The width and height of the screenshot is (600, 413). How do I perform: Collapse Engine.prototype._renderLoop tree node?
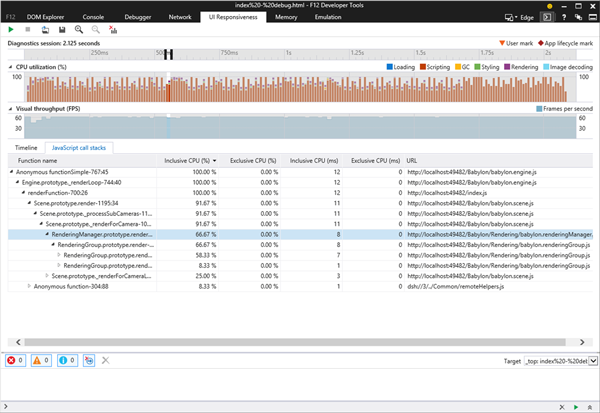point(17,182)
